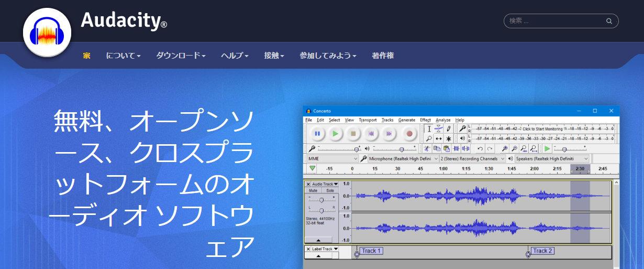Click the Pause transport button

click(317, 133)
